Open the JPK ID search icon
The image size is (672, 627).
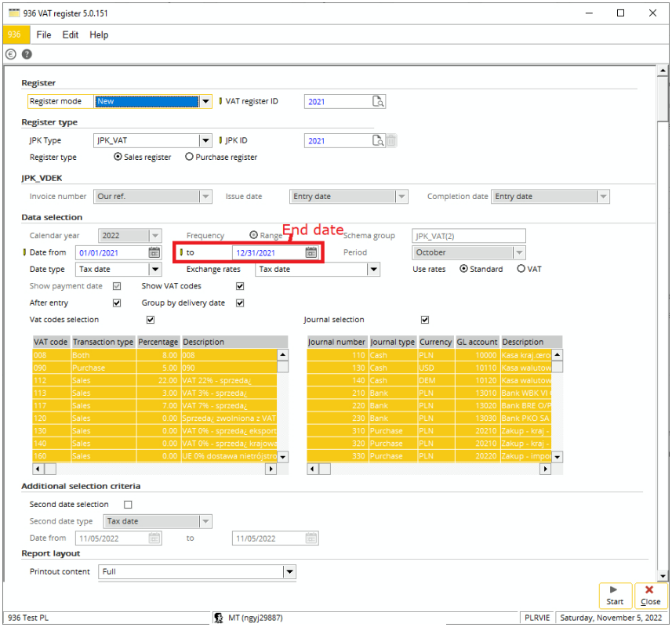[x=378, y=141]
